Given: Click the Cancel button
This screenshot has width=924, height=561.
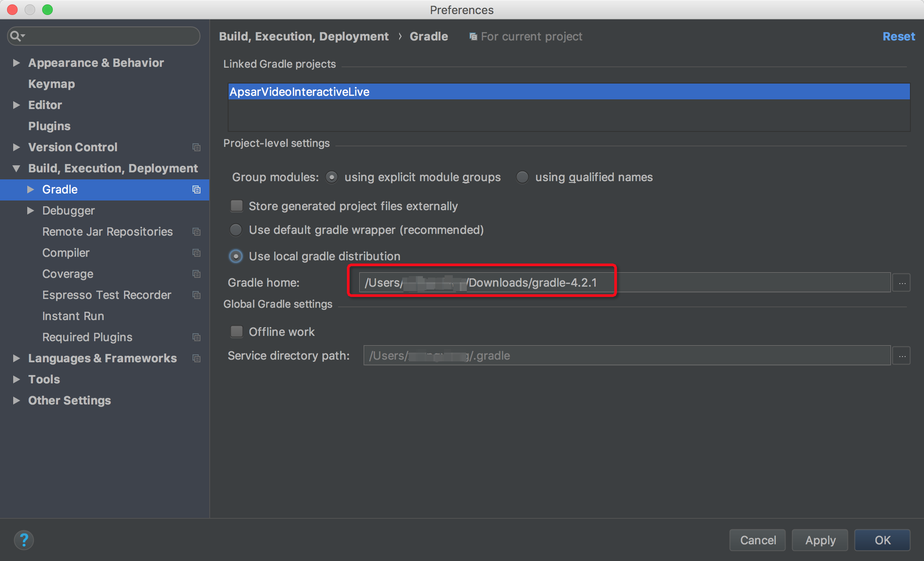Looking at the screenshot, I should click(x=758, y=540).
